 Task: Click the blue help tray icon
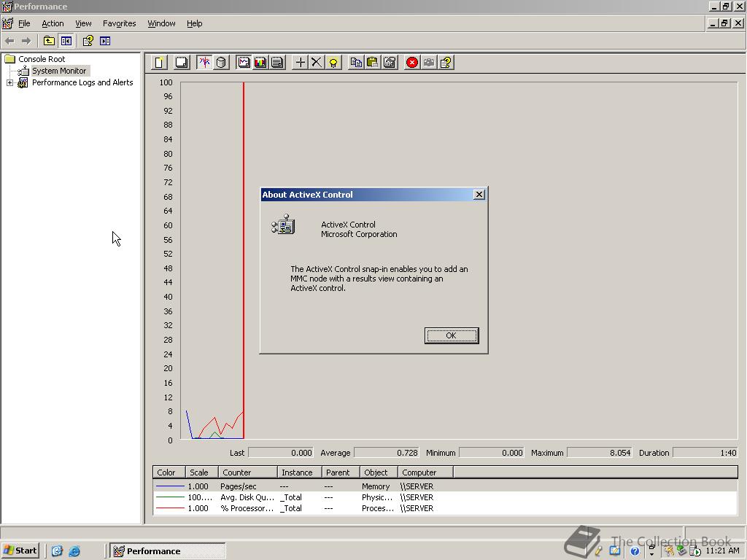point(635,551)
